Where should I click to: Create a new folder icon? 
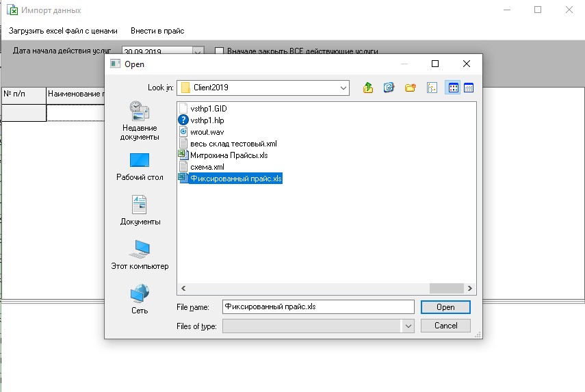click(410, 88)
